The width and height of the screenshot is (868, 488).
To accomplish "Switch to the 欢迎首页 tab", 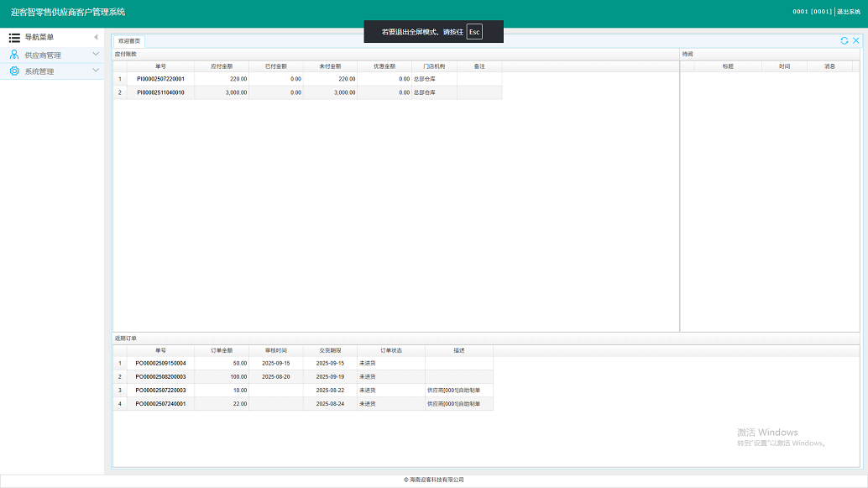I will click(130, 41).
